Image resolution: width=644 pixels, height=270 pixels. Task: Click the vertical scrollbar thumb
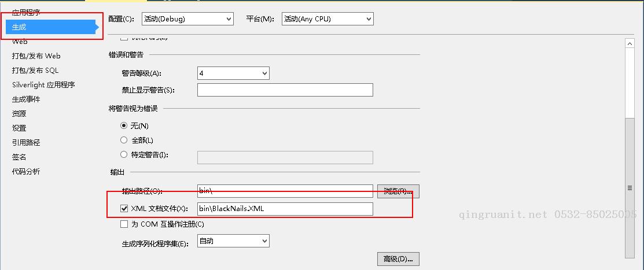coord(630,187)
